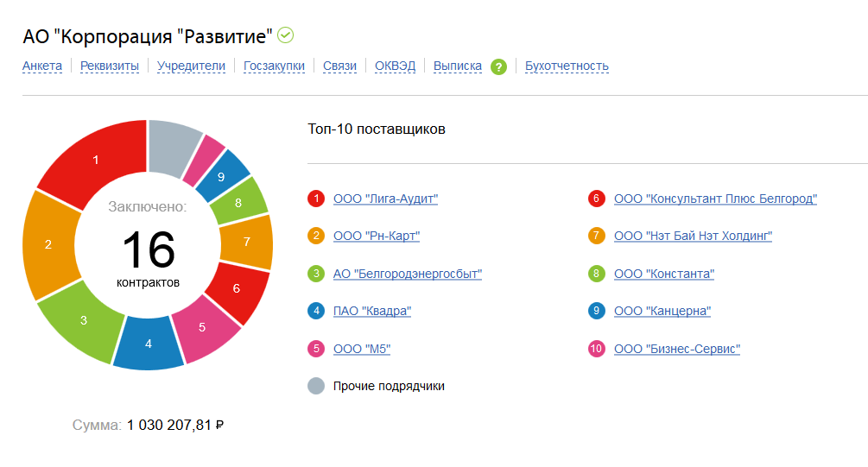Viewport: 868px width, 467px height.
Task: Click the company title АО "Корпорация "Развитие"
Action: tap(148, 36)
